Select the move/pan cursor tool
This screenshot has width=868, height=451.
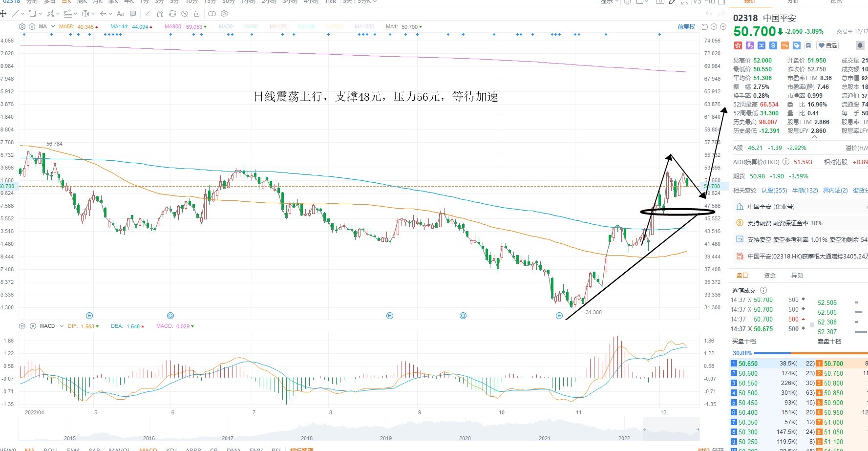click(x=3, y=14)
